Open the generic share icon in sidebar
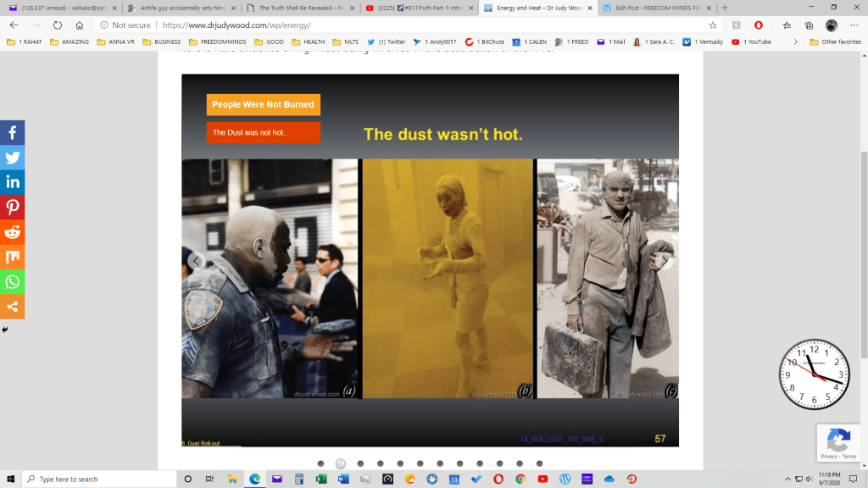The height and width of the screenshot is (488, 868). tap(13, 306)
